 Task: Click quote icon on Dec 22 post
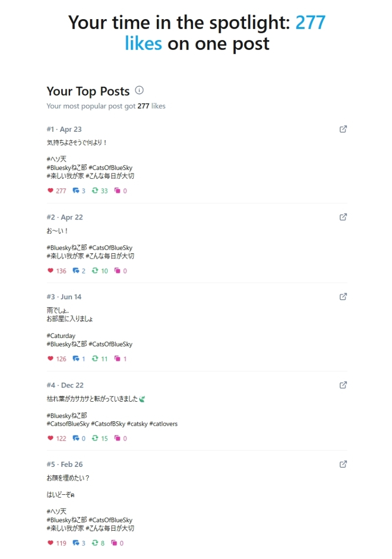[x=118, y=438]
